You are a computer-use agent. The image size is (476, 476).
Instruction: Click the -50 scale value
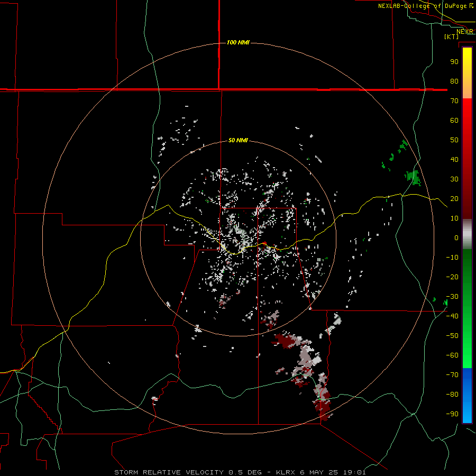pyautogui.click(x=452, y=335)
